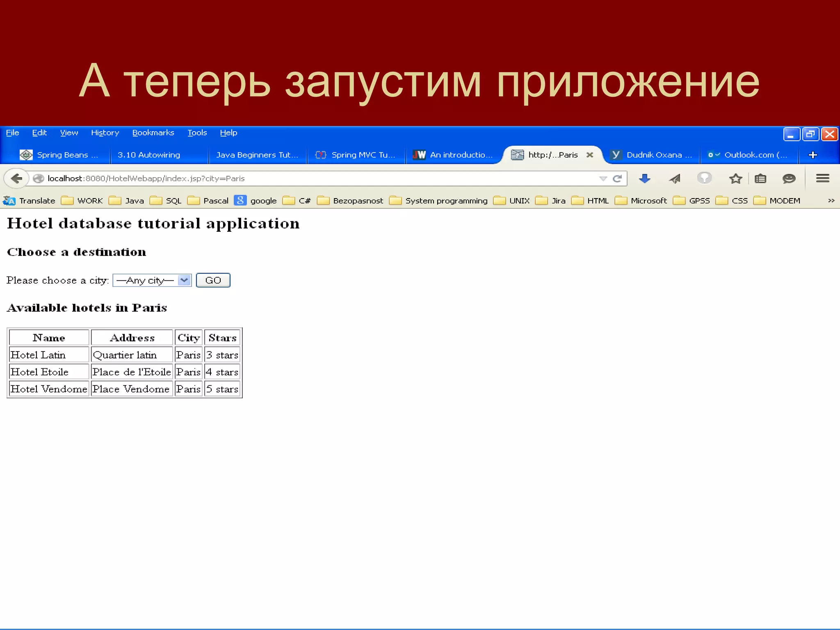Open a new tab with plus icon
This screenshot has height=630, width=840.
click(x=813, y=155)
